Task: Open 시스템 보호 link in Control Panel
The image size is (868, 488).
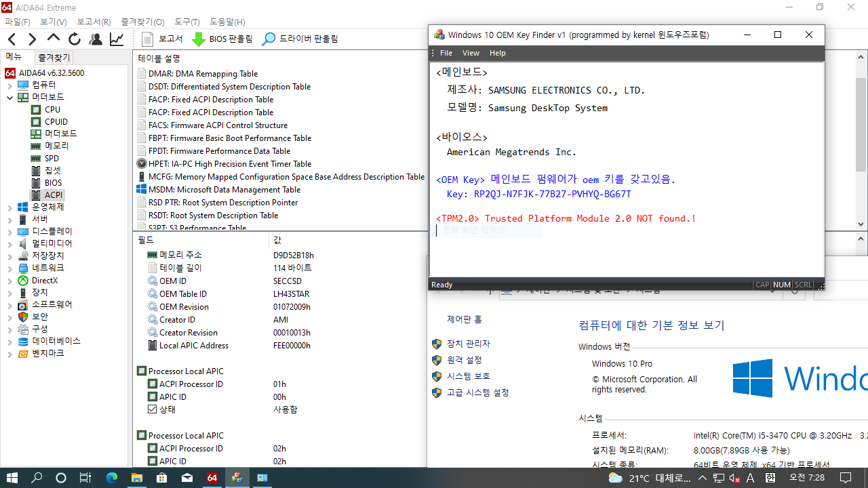Action: pyautogui.click(x=468, y=376)
